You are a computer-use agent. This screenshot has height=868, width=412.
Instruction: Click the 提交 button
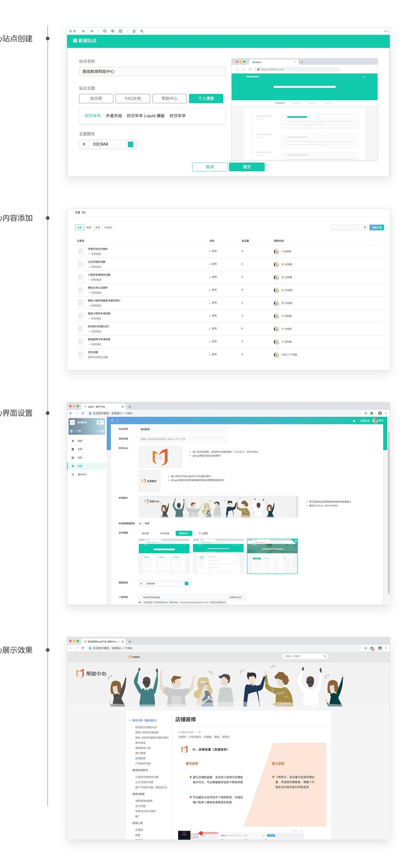click(x=247, y=167)
